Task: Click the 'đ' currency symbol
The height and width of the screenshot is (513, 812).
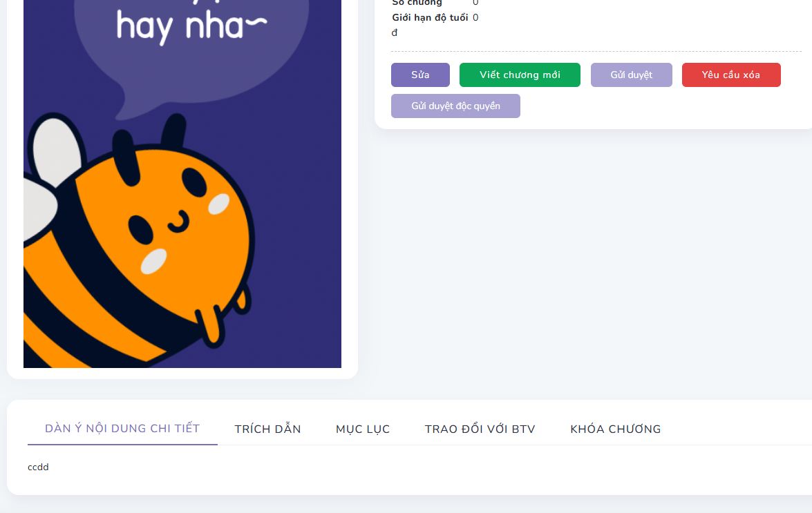Action: (x=395, y=32)
